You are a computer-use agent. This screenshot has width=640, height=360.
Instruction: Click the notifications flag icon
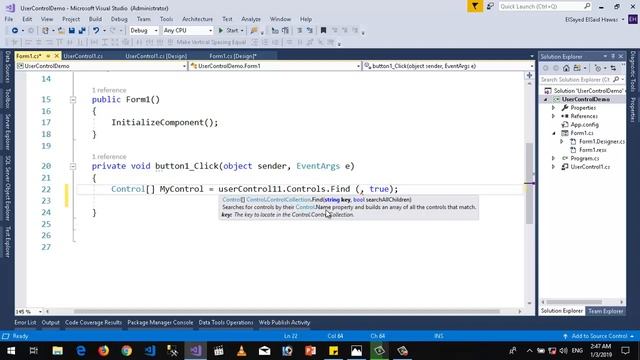[475, 6]
